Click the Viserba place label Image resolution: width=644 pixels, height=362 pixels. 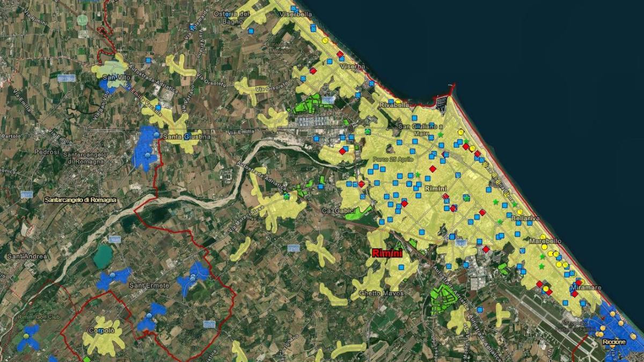click(353, 67)
